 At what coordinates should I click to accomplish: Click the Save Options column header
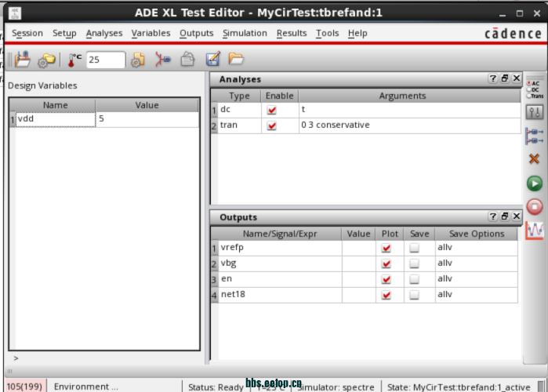click(x=477, y=234)
